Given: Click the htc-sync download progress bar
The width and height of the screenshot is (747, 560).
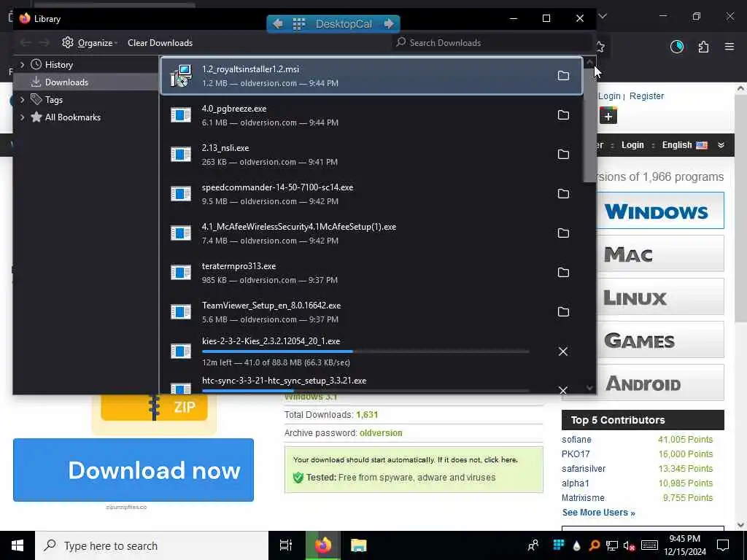Looking at the screenshot, I should (x=365, y=391).
